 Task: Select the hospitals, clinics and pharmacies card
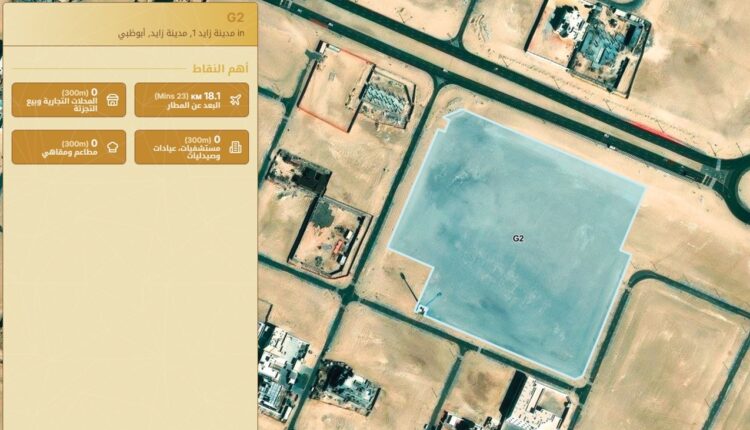point(192,147)
